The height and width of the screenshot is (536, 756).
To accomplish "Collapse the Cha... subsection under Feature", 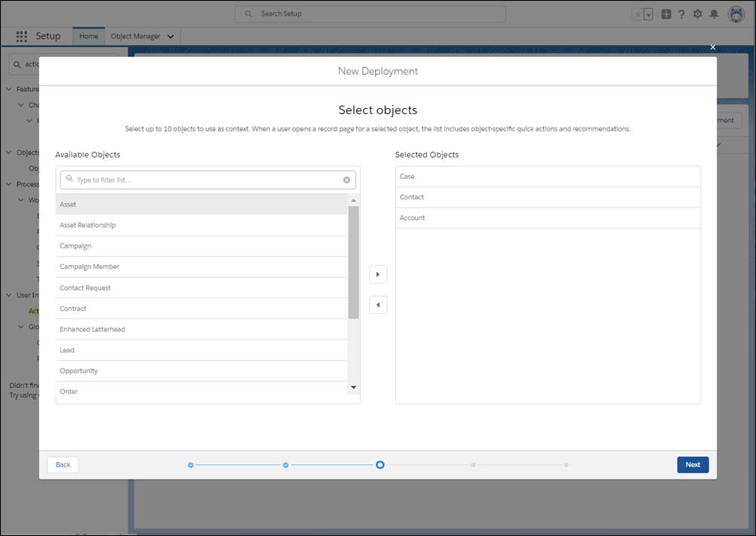I will pyautogui.click(x=20, y=105).
